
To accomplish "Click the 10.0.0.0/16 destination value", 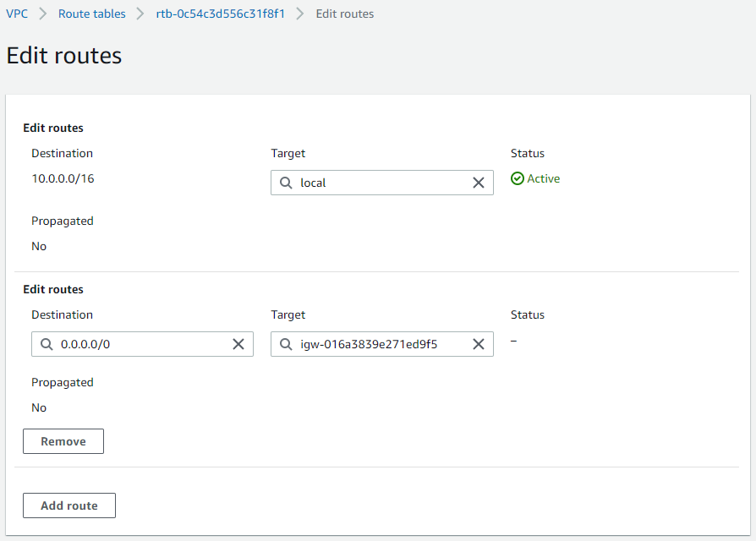I will (63, 178).
